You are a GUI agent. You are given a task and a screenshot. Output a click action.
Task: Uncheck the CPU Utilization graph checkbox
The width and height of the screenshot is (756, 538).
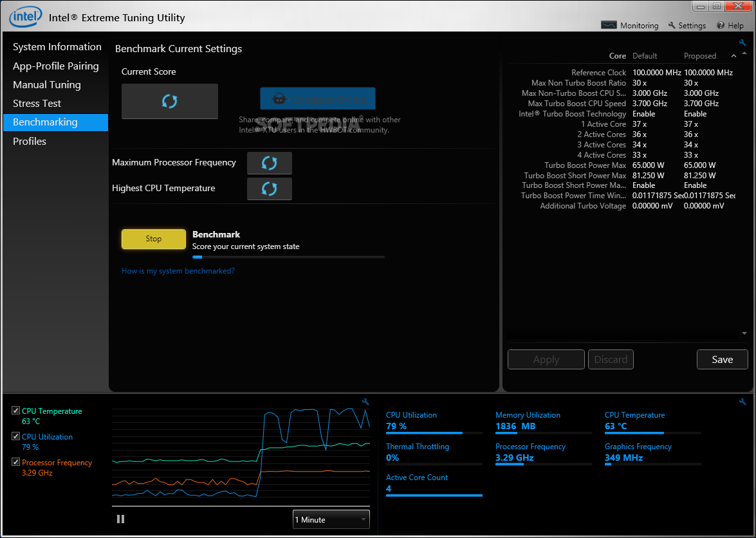(16, 436)
